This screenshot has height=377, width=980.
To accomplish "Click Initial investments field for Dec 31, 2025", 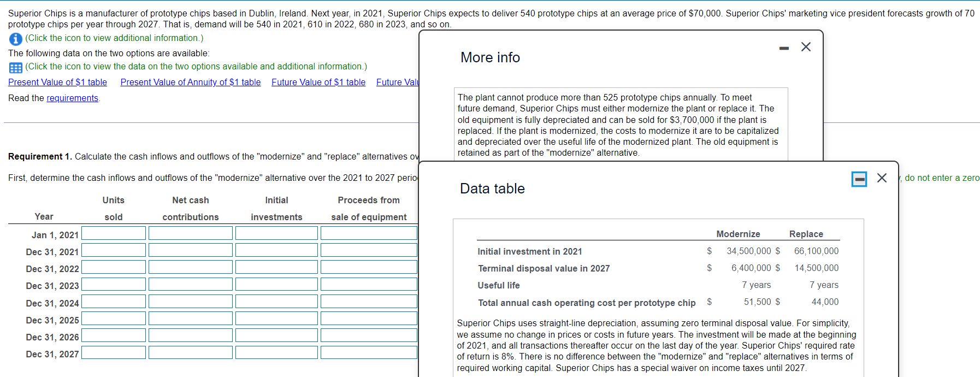I will point(276,319).
